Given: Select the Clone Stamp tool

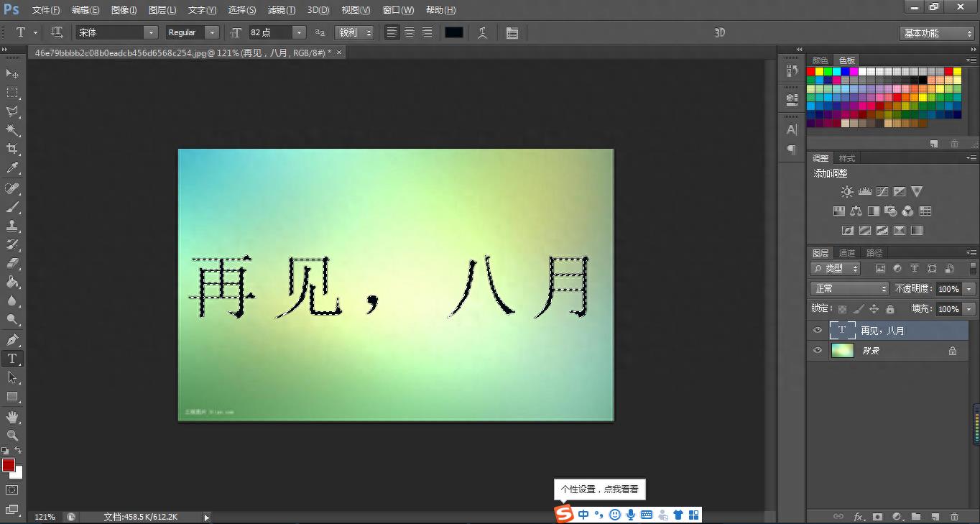Looking at the screenshot, I should (12, 226).
